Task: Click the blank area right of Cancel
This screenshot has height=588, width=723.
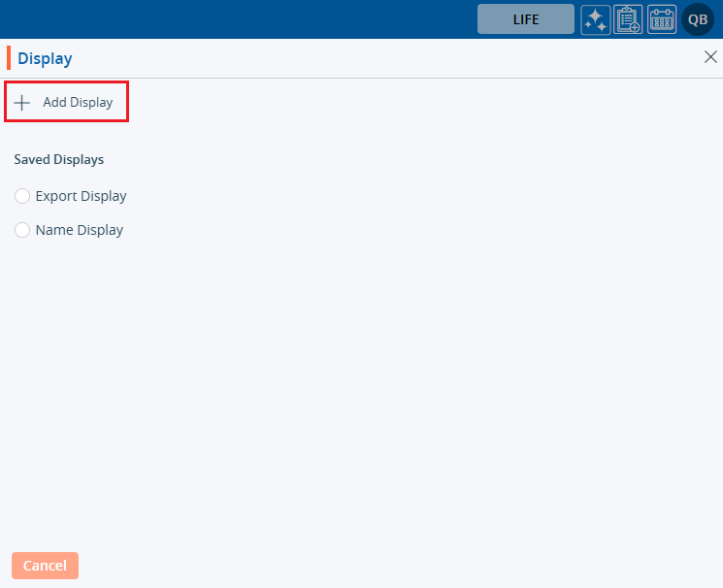Action: click(x=388, y=566)
